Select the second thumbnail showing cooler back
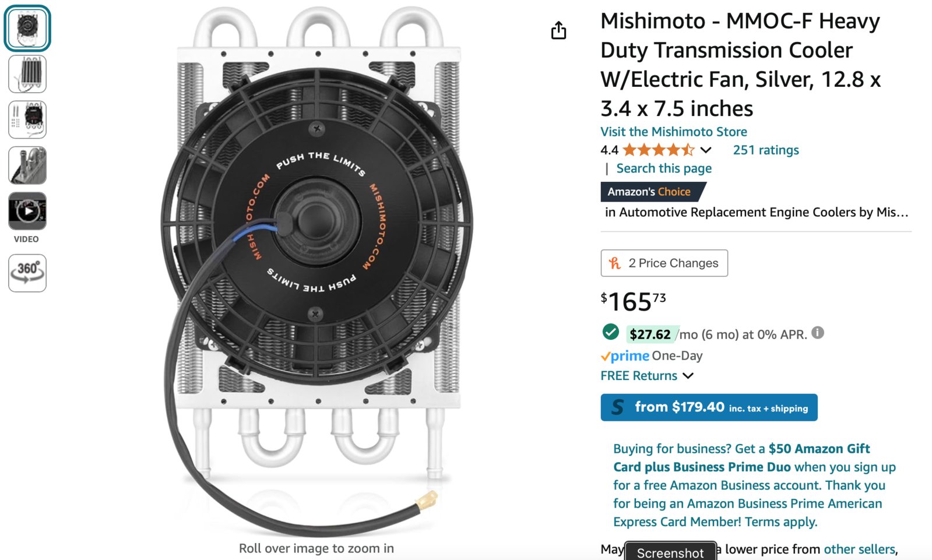 tap(27, 74)
